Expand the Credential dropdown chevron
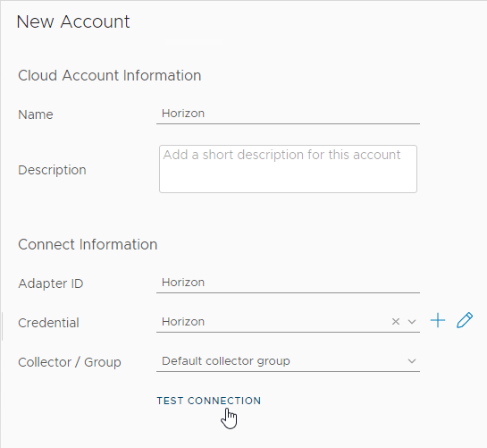This screenshot has height=448, width=487. point(412,322)
